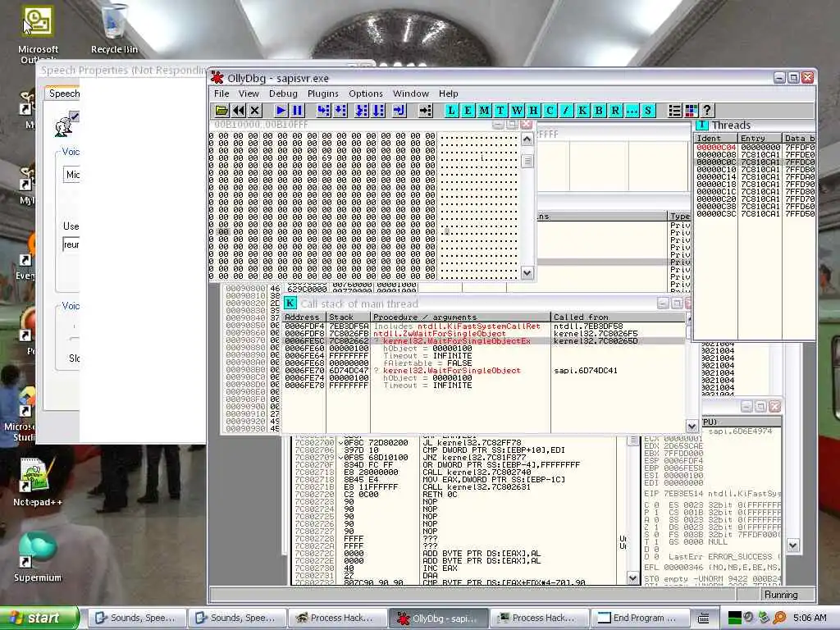The image size is (840, 630).
Task: Click the Step into toolbar icon
Action: click(x=323, y=111)
